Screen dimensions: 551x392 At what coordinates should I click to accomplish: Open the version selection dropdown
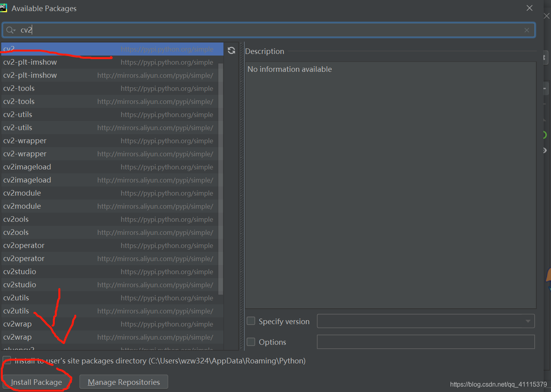pyautogui.click(x=528, y=321)
